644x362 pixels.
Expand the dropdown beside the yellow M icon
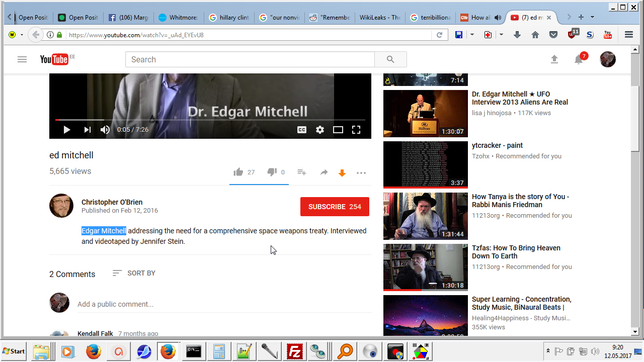coord(22,35)
